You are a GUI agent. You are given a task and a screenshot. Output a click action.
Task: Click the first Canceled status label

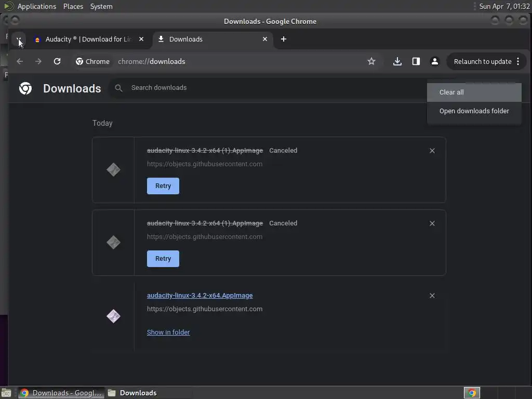click(283, 150)
